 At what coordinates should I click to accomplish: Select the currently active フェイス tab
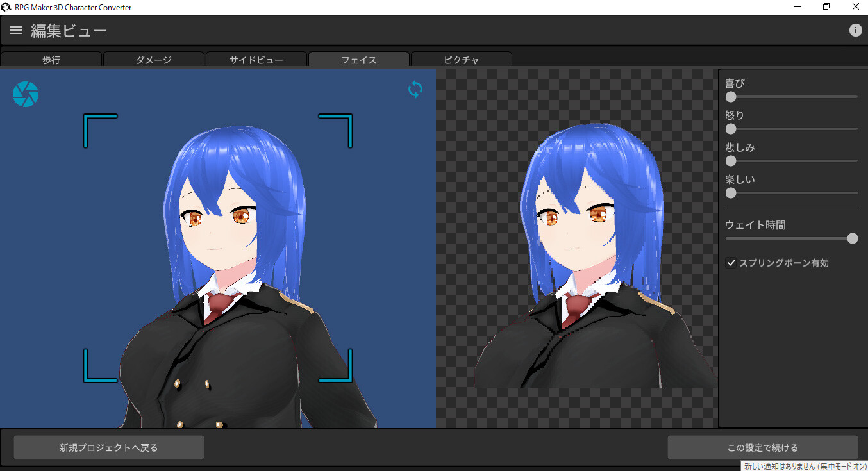click(358, 59)
